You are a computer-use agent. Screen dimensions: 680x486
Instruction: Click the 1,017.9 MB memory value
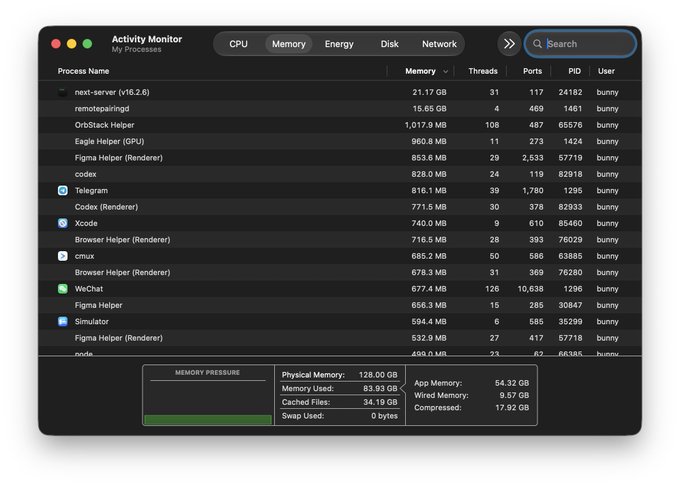(x=425, y=125)
